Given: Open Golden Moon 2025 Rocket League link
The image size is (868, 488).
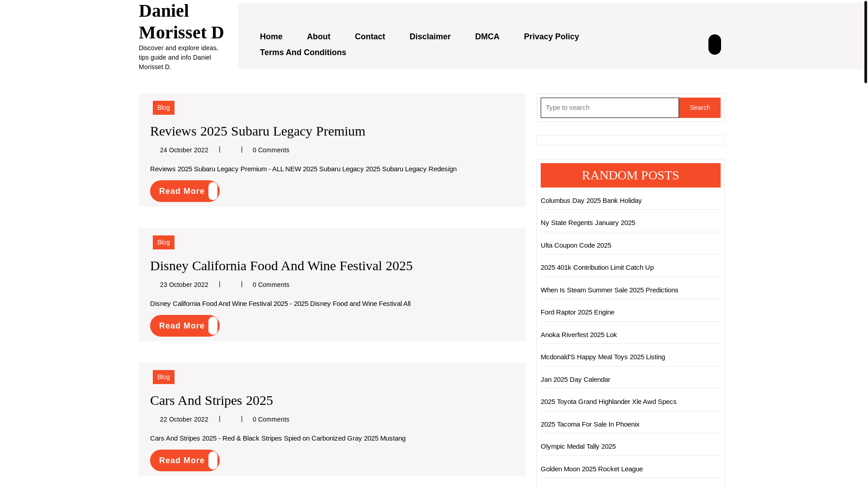Looking at the screenshot, I should 592,469.
